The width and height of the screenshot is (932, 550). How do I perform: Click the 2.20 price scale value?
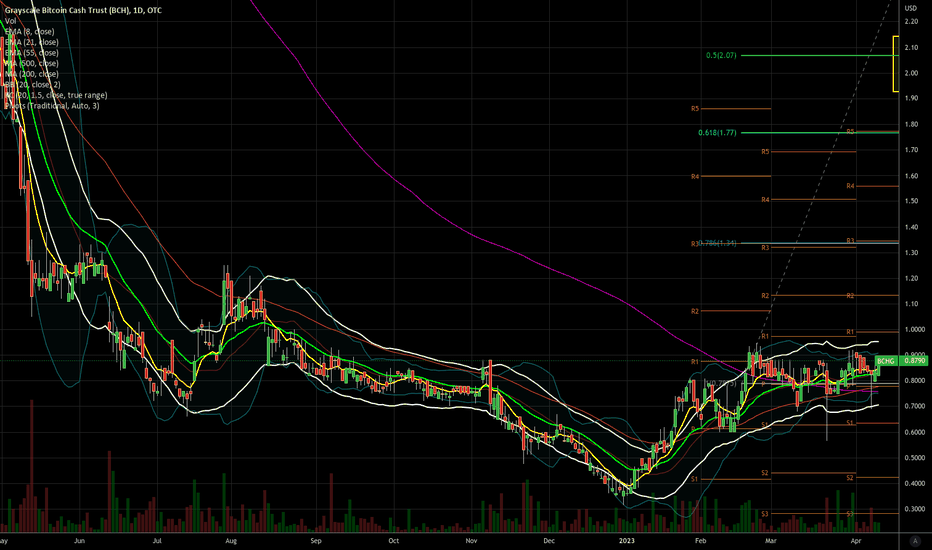coord(911,21)
